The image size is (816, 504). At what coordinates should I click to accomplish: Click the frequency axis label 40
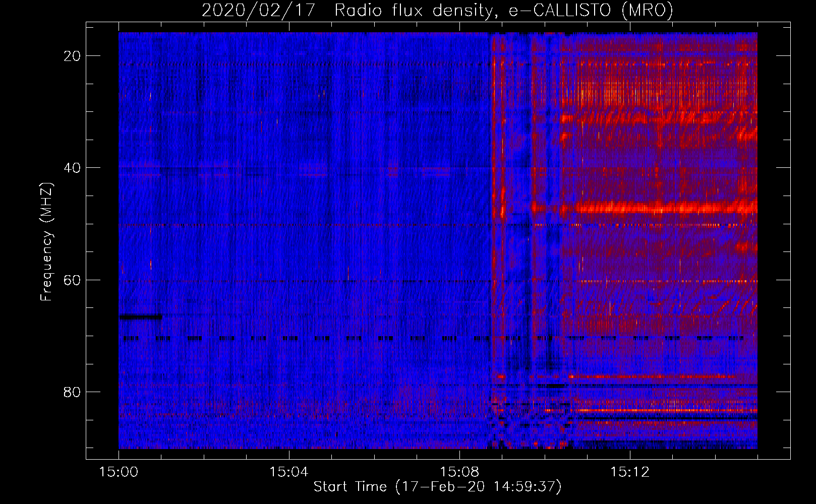72,168
